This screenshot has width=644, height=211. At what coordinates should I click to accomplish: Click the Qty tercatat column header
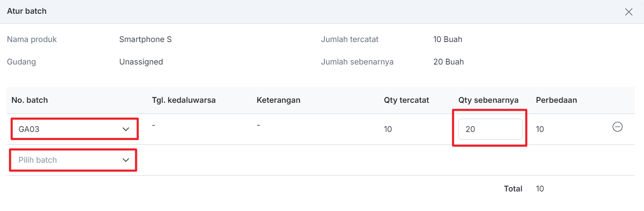(x=406, y=100)
